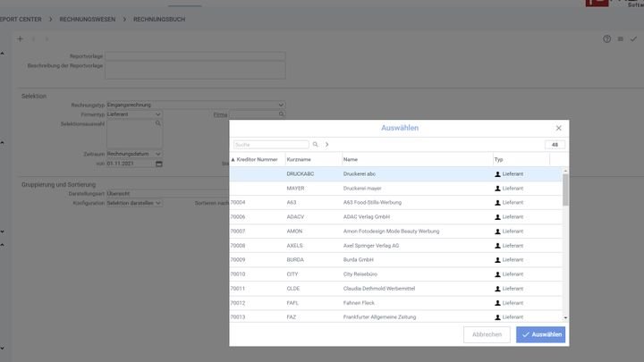The height and width of the screenshot is (362, 644).
Task: Open the Rechnungstyp dropdown
Action: coord(281,105)
